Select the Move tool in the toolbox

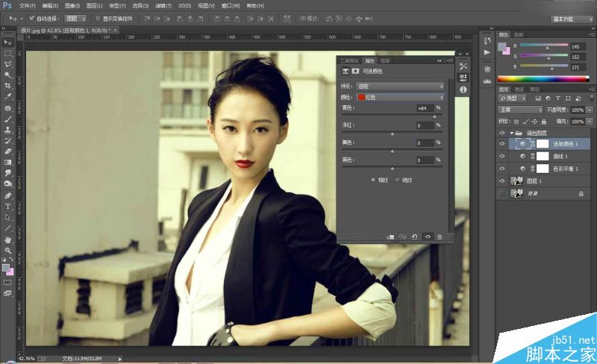[x=7, y=43]
